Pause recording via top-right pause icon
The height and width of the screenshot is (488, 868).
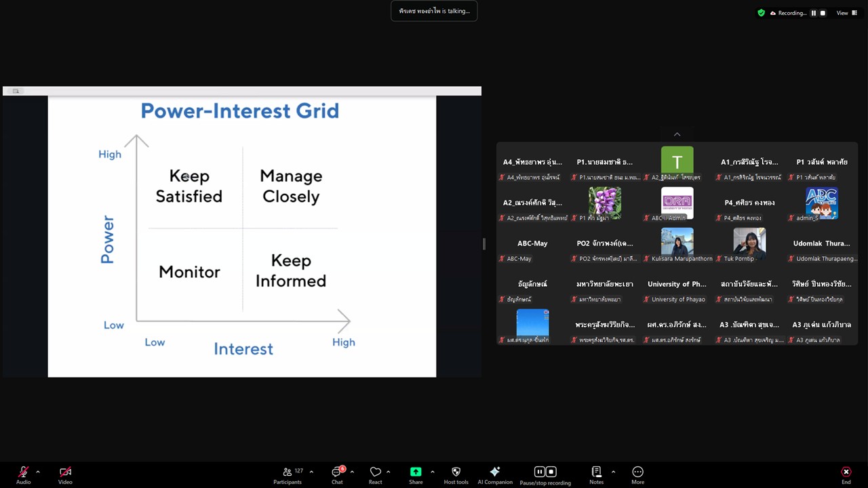click(x=814, y=13)
